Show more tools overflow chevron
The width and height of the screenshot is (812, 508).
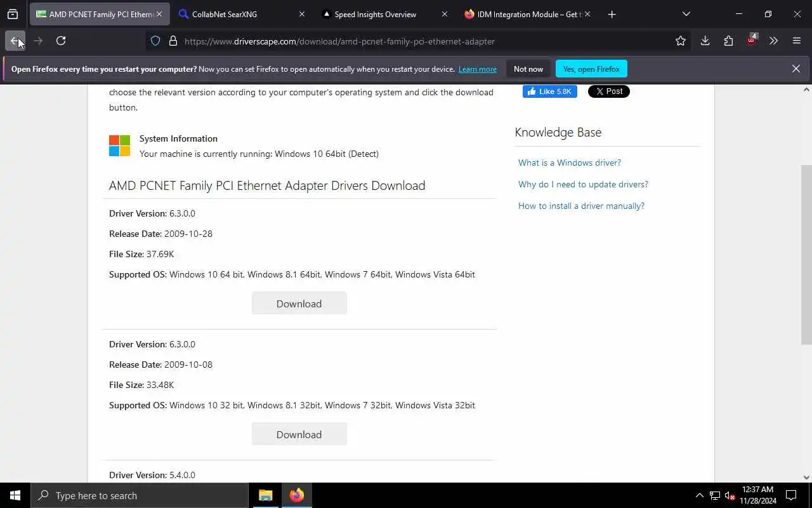773,41
